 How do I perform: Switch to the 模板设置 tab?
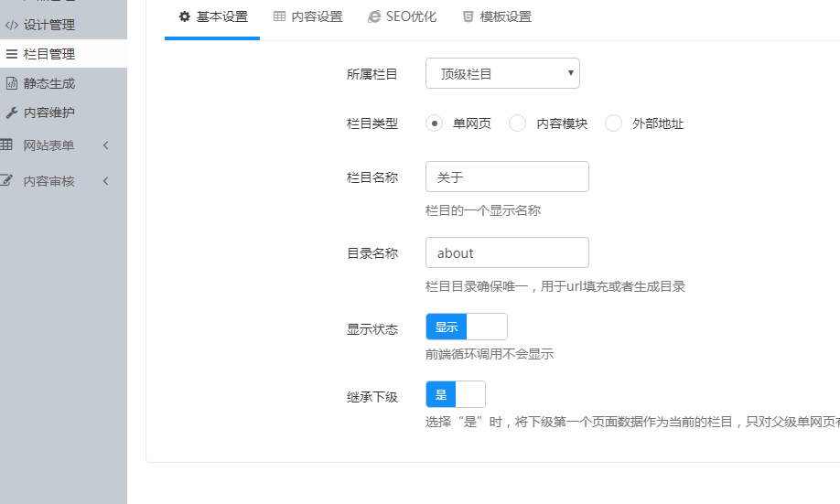click(x=497, y=17)
